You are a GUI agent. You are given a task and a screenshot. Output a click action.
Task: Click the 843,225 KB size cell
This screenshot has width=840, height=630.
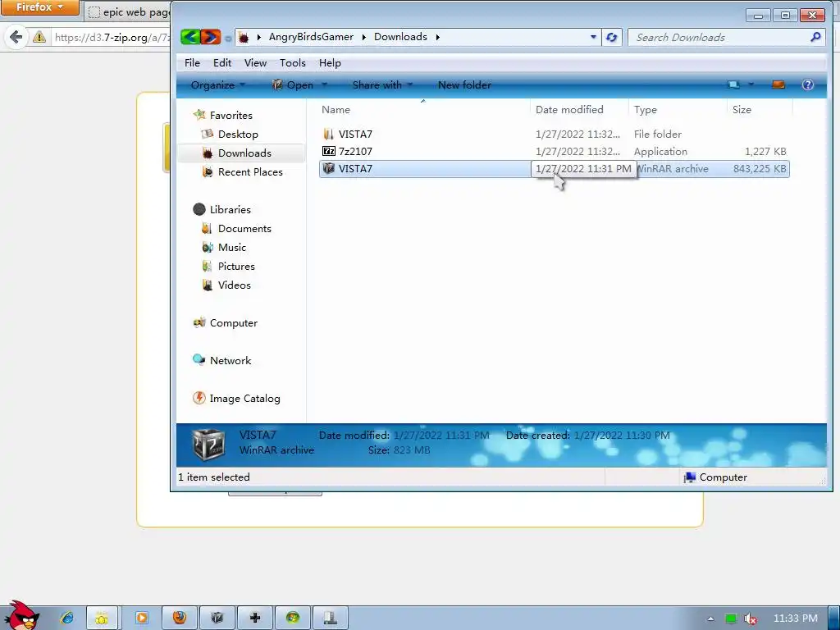point(759,169)
